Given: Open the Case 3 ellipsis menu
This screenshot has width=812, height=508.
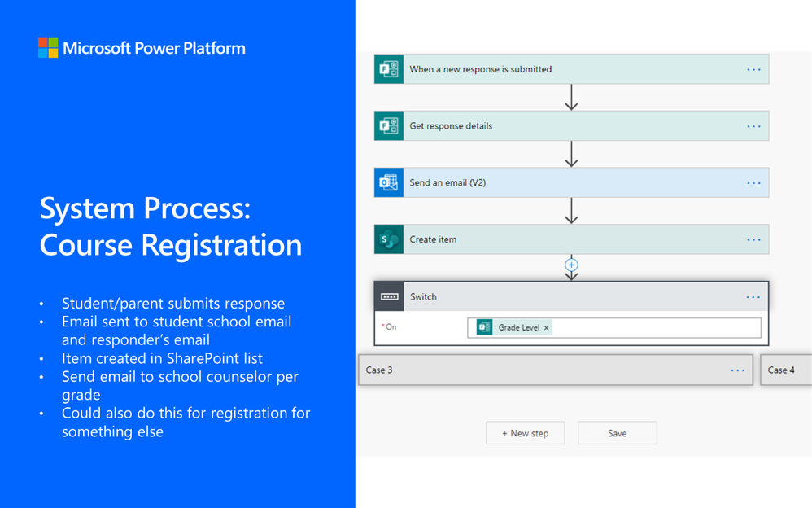Looking at the screenshot, I should [737, 370].
